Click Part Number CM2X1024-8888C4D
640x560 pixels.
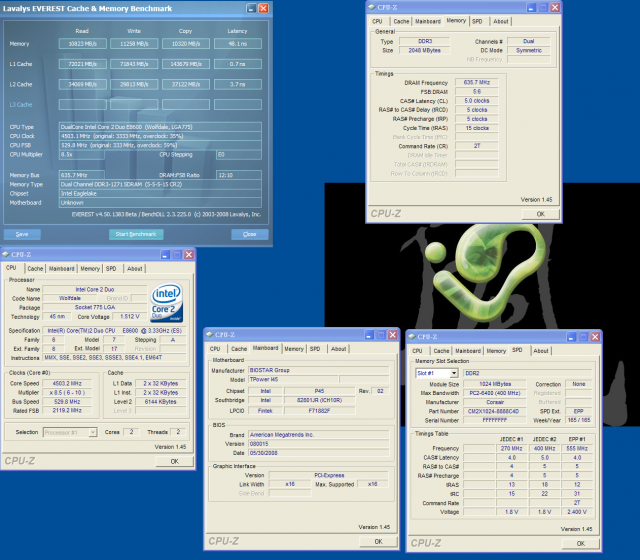pos(495,411)
